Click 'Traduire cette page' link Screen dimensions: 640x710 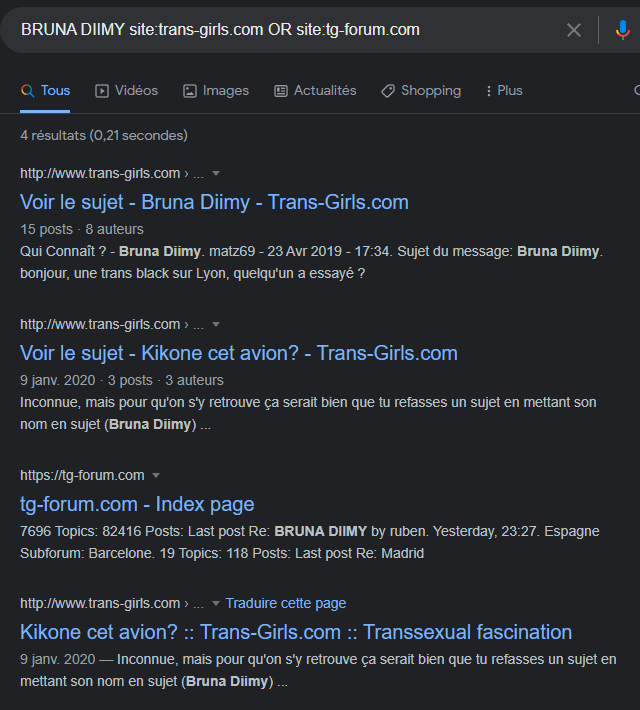point(286,604)
